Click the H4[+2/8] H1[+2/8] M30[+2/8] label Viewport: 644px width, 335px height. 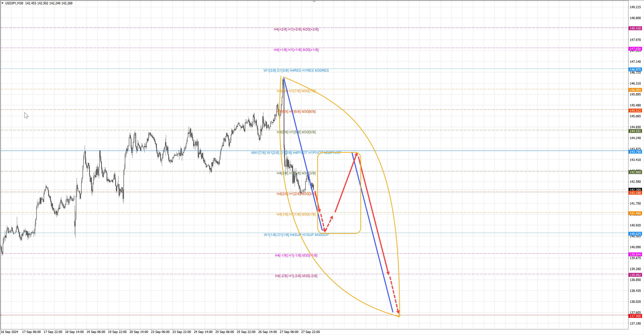click(296, 29)
